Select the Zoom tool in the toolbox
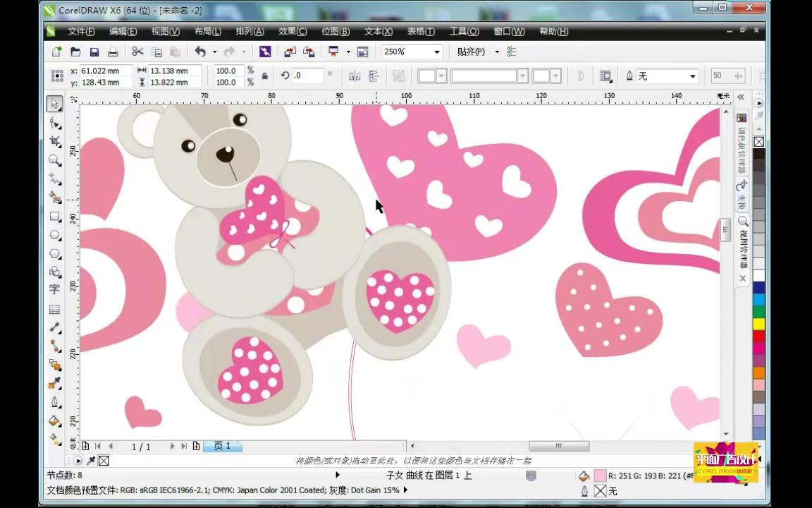This screenshot has width=812, height=508. 54,160
